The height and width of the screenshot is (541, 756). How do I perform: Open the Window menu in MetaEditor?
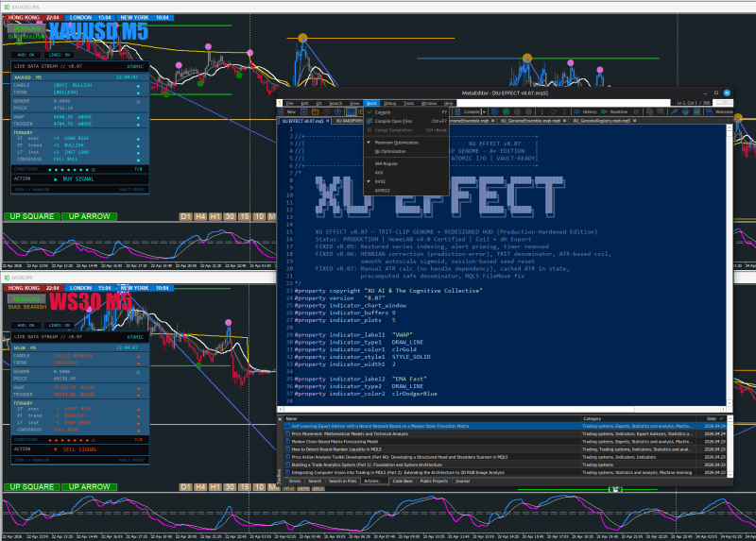coord(429,103)
